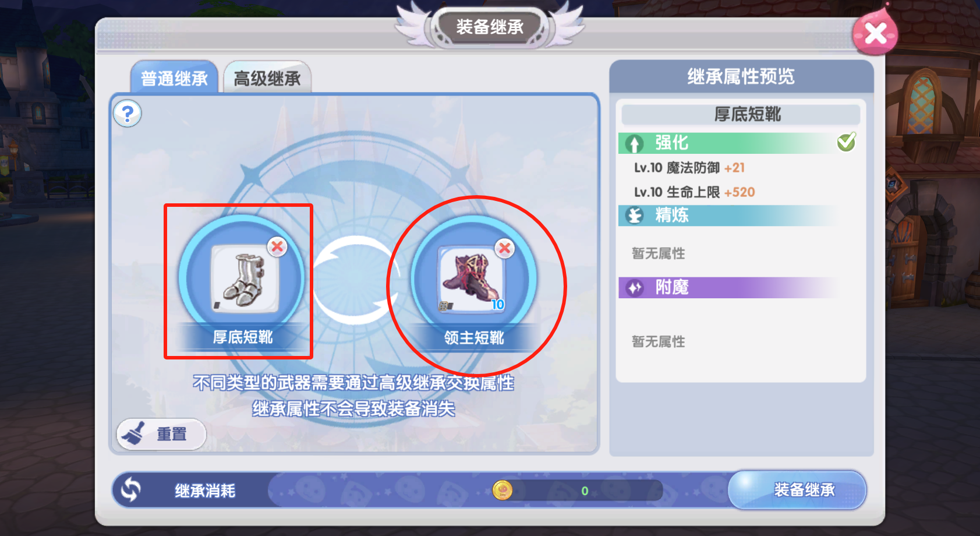Click the 继承消耗 cycle arrows icon
The image size is (980, 536).
[131, 489]
